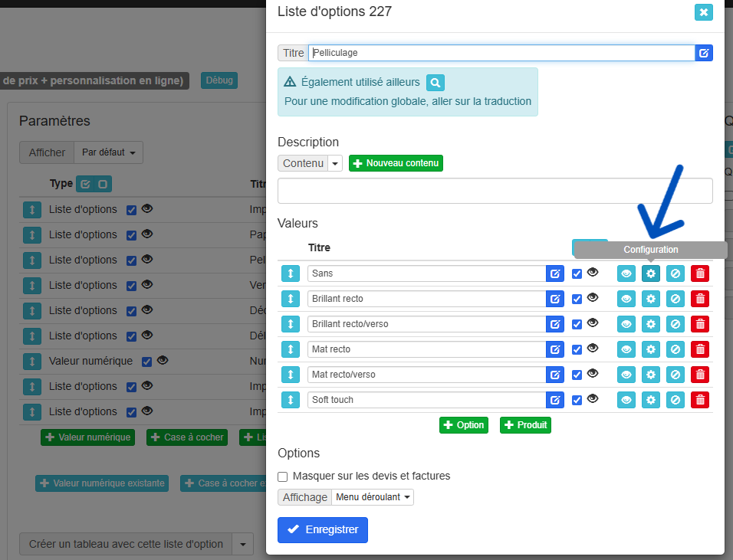This screenshot has width=733, height=560.
Task: Click the blue eye button for Brillant recto/verso
Action: coord(626,324)
